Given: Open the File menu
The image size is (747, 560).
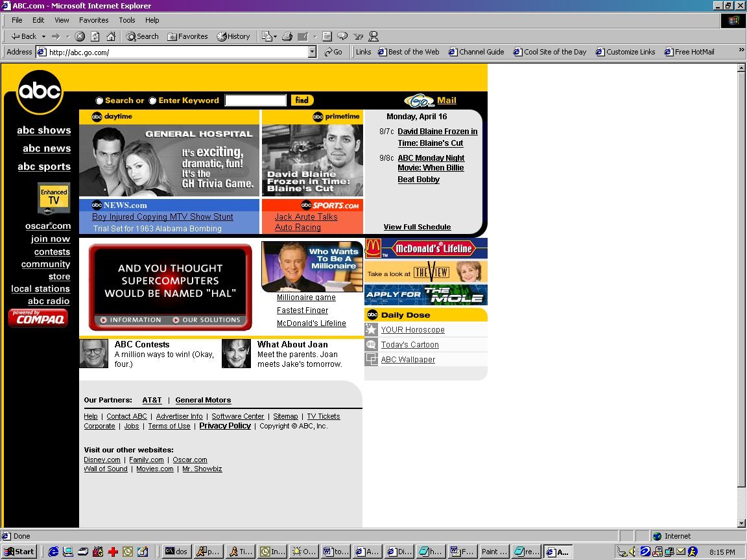Looking at the screenshot, I should 17,20.
